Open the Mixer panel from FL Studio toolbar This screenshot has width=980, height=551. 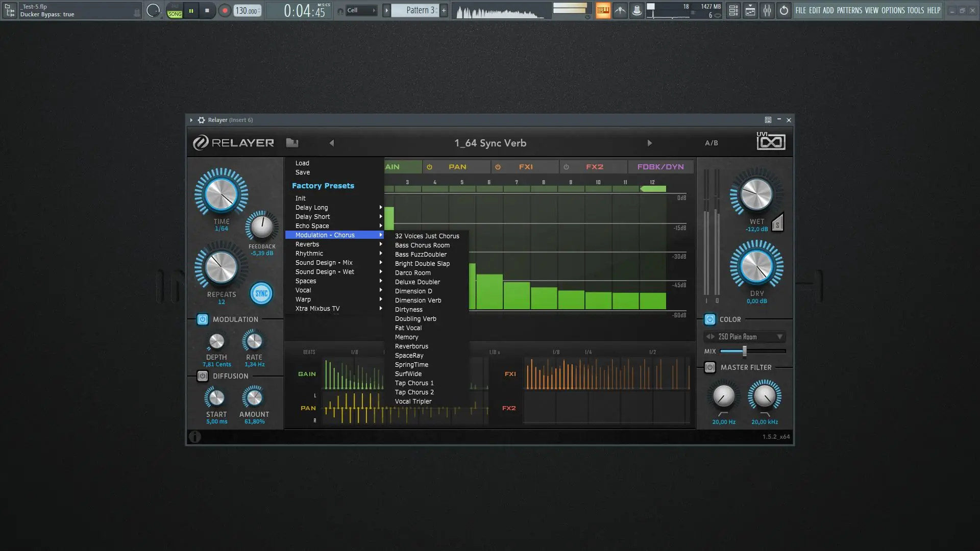[767, 10]
